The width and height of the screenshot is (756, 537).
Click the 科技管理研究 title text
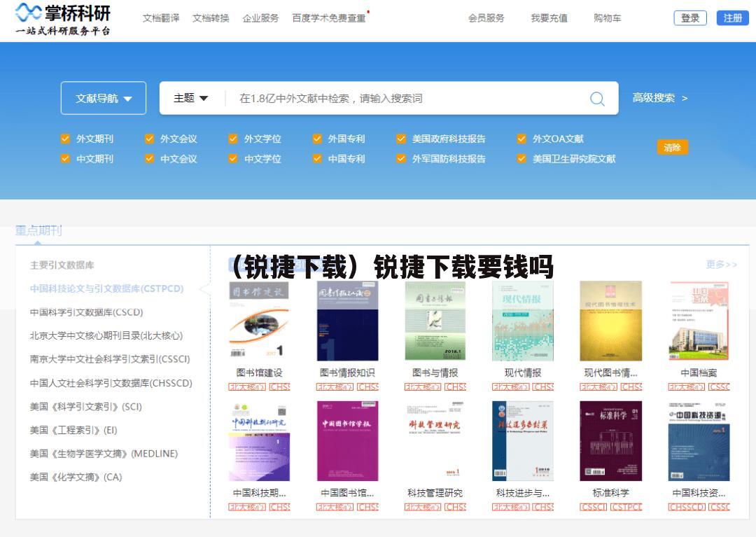tap(435, 493)
